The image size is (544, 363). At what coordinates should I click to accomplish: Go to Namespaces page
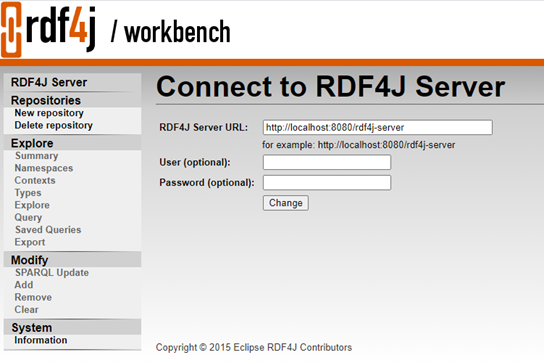44,168
